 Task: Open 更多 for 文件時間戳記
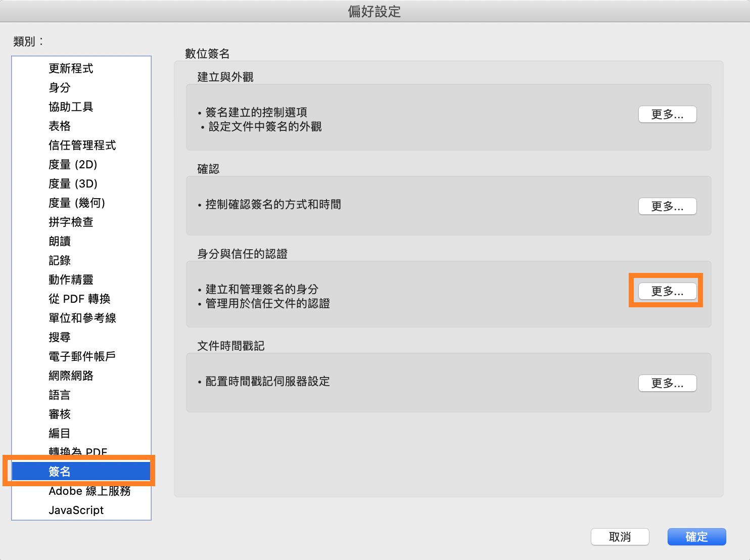pos(667,383)
